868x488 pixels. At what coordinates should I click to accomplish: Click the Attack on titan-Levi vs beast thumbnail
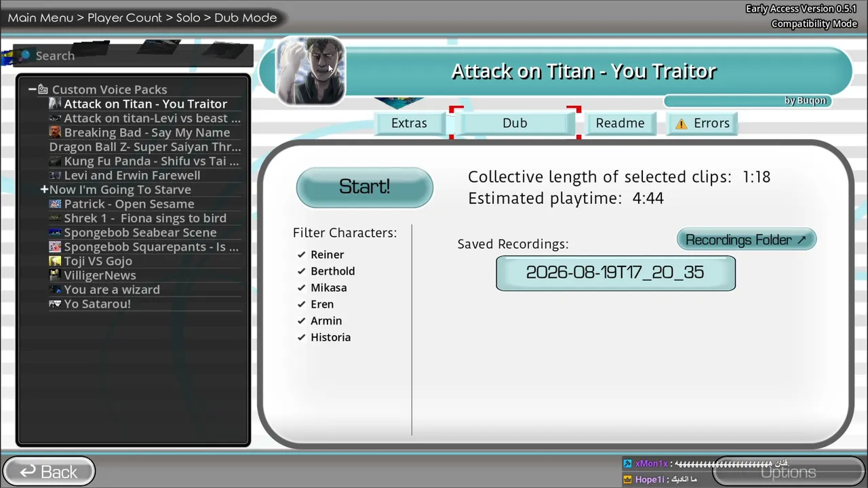[x=55, y=118]
